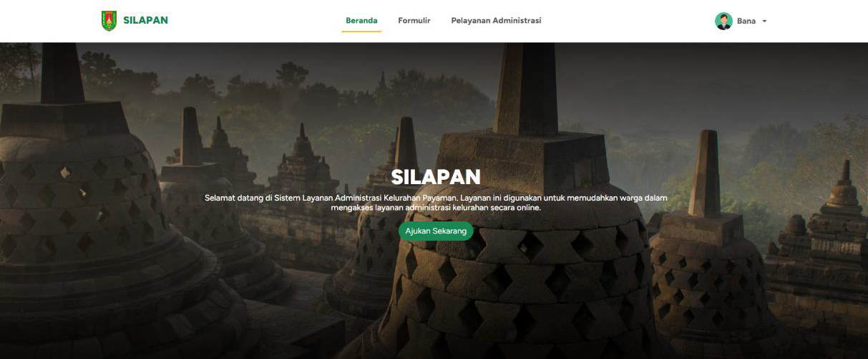The height and width of the screenshot is (359, 868).
Task: Open the Bana account menu name
Action: click(746, 21)
